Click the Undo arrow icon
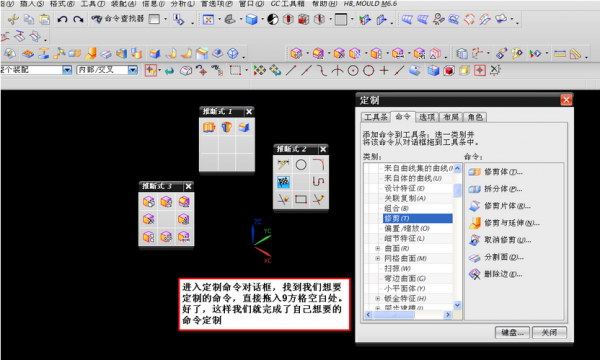Screen dimensions: 600x360 (x=62, y=19)
